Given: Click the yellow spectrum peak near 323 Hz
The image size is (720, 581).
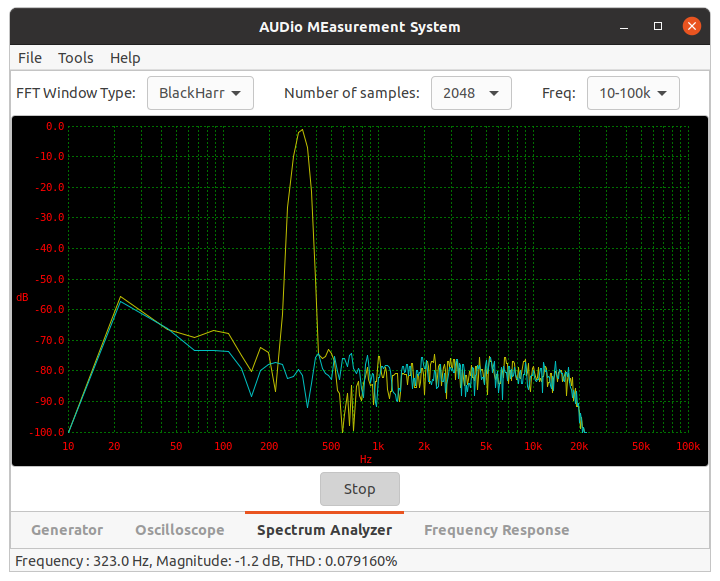Looking at the screenshot, I should 301,130.
